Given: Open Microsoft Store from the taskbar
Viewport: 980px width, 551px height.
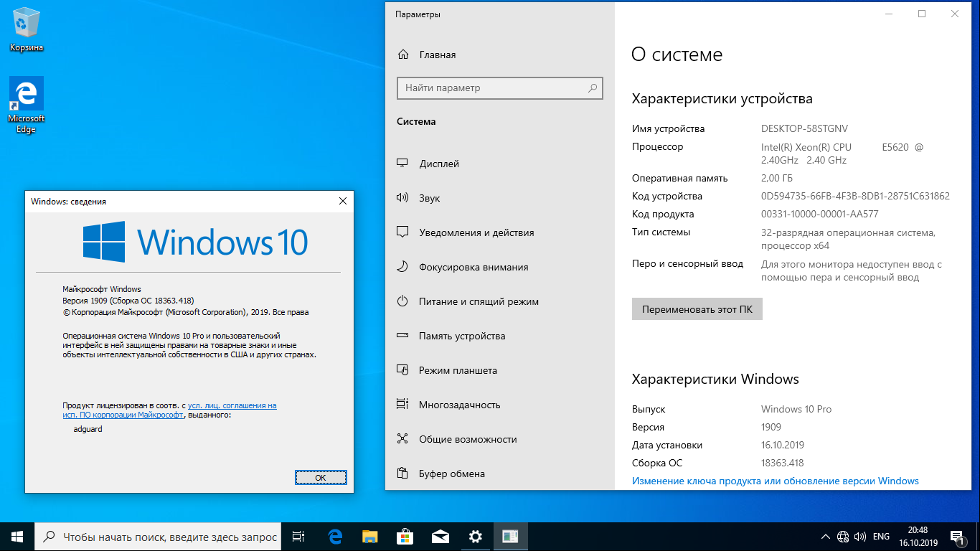Looking at the screenshot, I should [x=405, y=536].
